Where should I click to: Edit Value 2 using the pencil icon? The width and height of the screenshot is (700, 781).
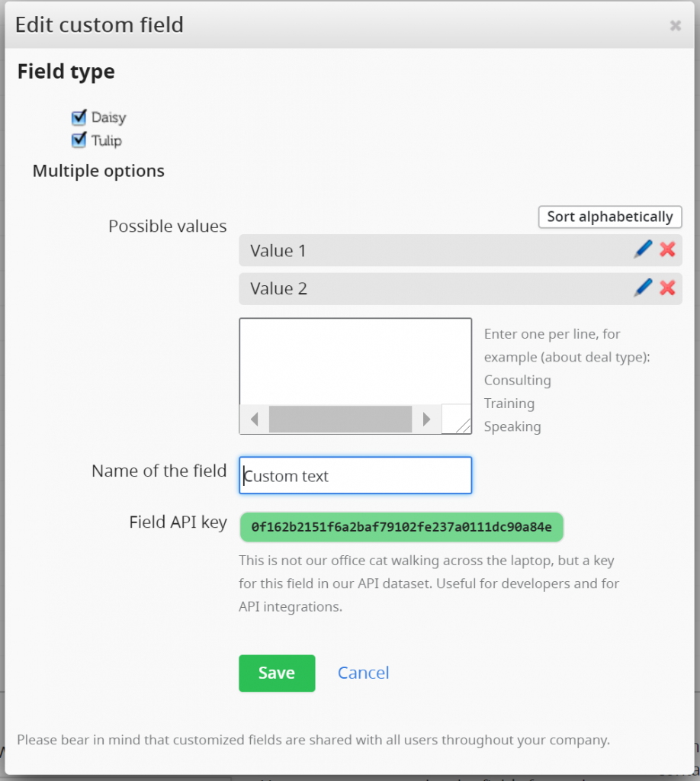click(643, 288)
